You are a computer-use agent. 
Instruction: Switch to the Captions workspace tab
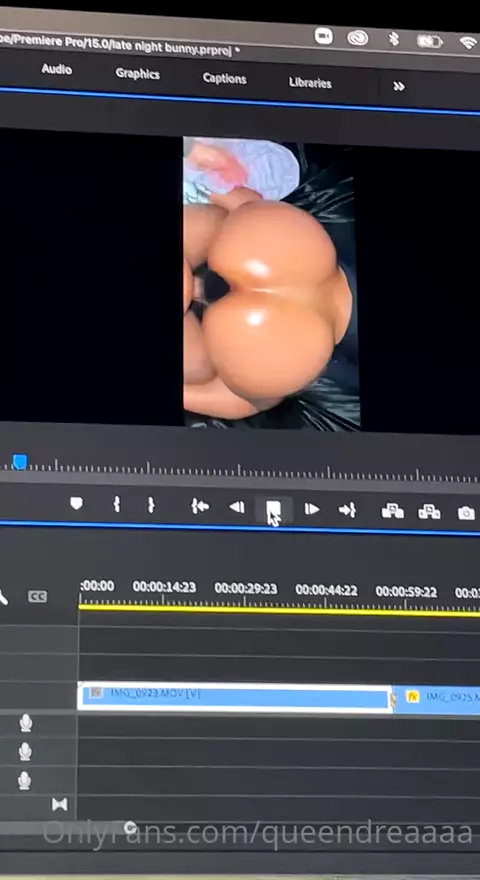[225, 79]
